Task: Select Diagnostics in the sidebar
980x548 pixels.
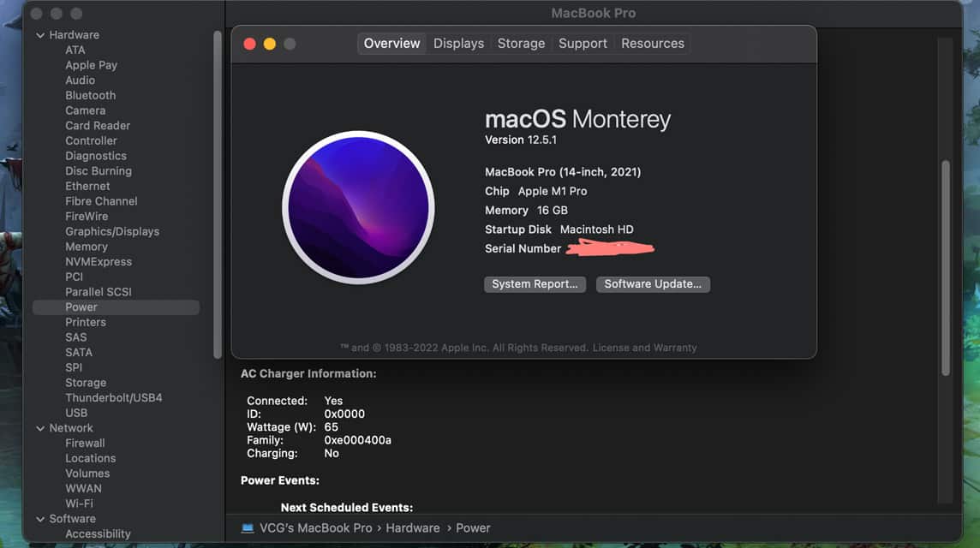Action: tap(96, 156)
